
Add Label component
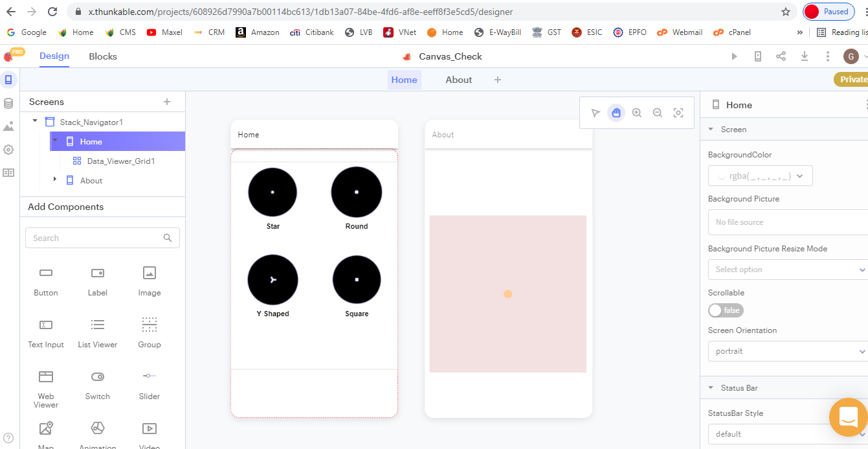[98, 282]
